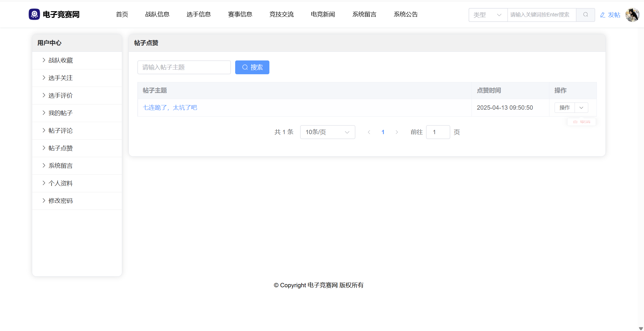Click the 取消 delete popup option
Viewport: 644px width, 331px height.
(582, 122)
